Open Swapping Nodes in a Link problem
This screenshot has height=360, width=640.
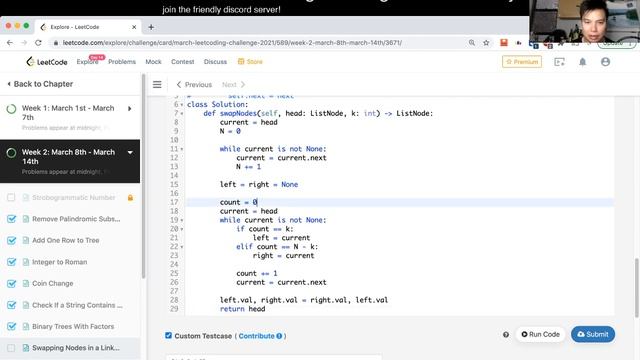pos(76,348)
